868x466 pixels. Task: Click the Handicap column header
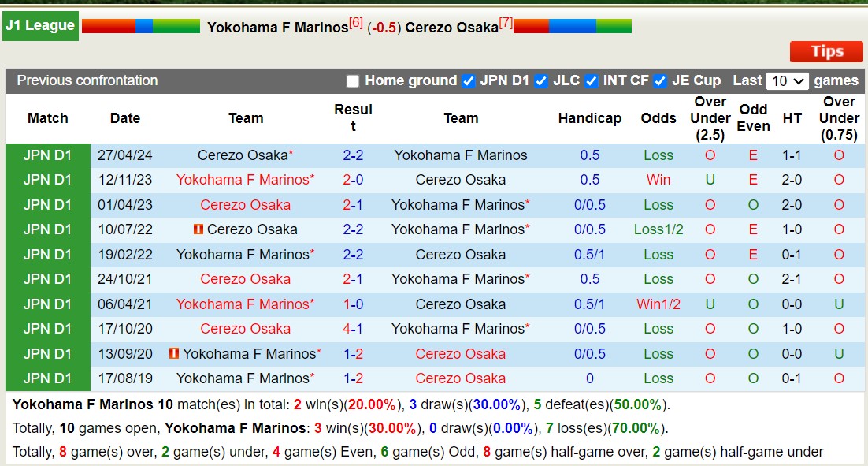tap(590, 117)
